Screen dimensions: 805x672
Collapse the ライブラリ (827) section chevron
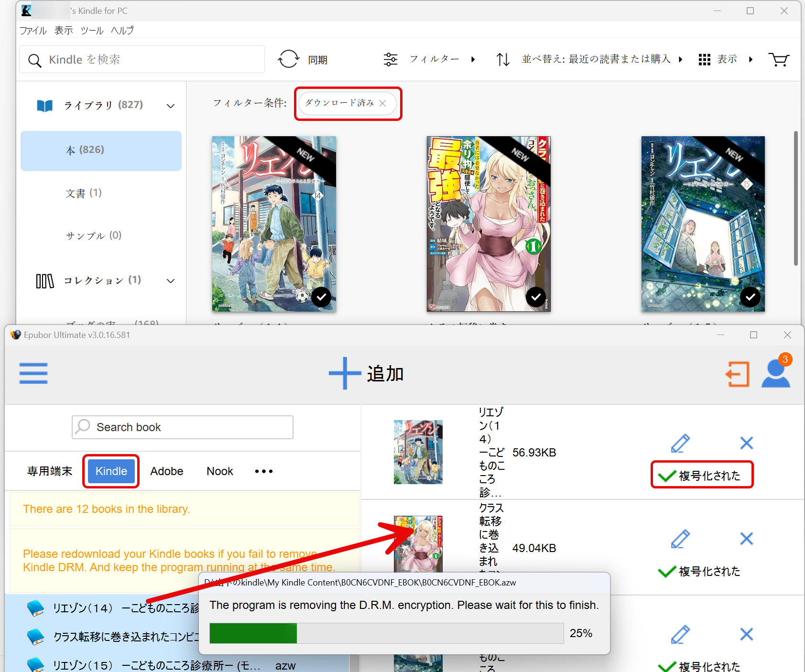171,106
